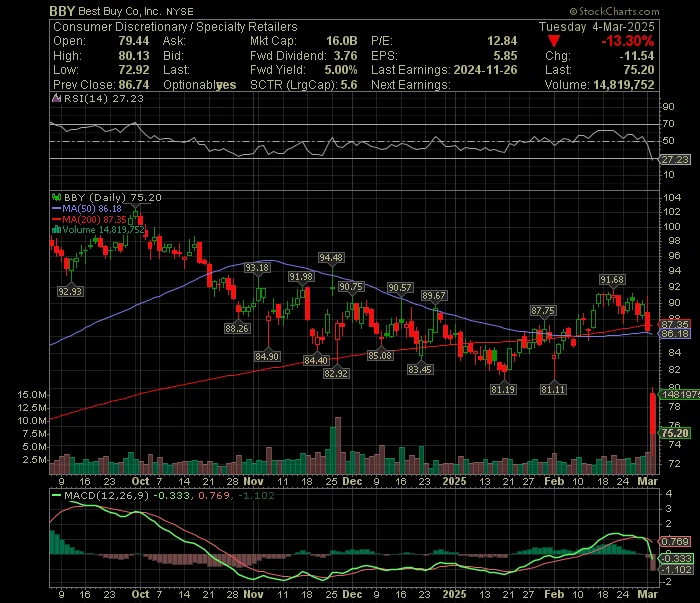Click the 85.08 low price annotation
Viewport: 700px width, 603px height.
(380, 356)
